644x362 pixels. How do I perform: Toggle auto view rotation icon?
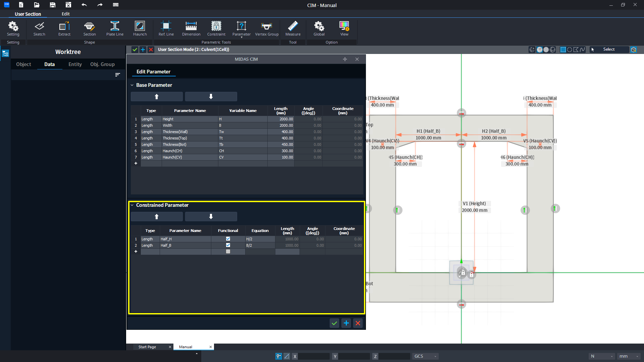coord(532,50)
